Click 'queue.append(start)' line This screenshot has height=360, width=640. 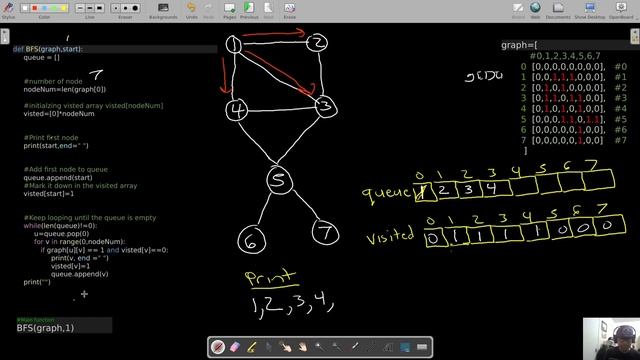coord(58,178)
